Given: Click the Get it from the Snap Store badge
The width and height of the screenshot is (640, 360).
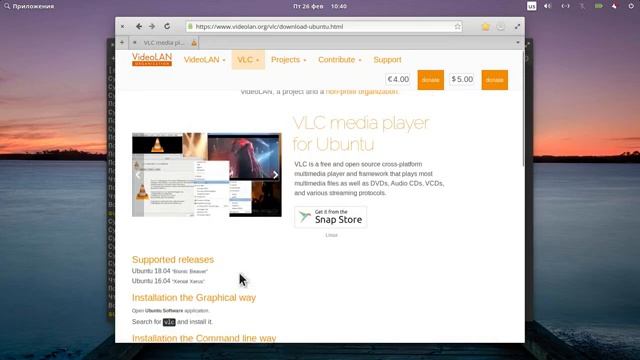Looking at the screenshot, I should pyautogui.click(x=331, y=217).
